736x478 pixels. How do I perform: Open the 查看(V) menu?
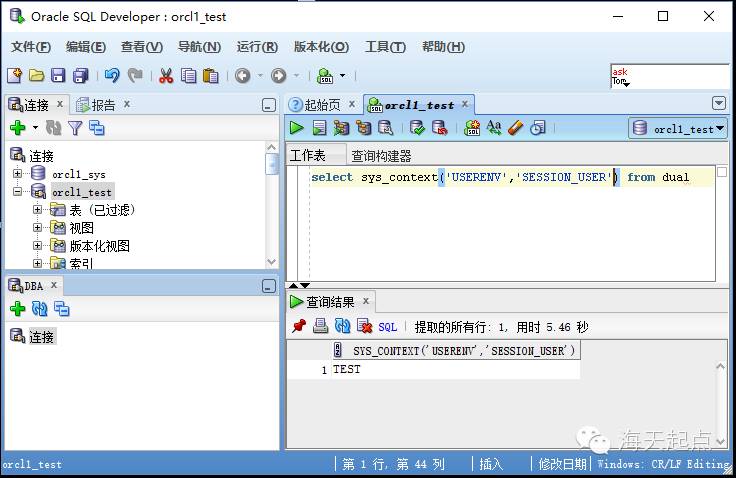click(x=142, y=47)
